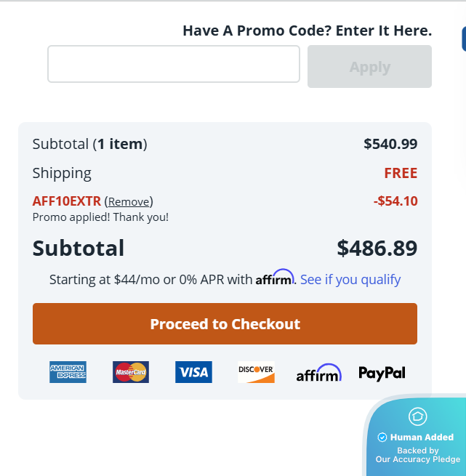Click the Discover card icon

(x=256, y=372)
